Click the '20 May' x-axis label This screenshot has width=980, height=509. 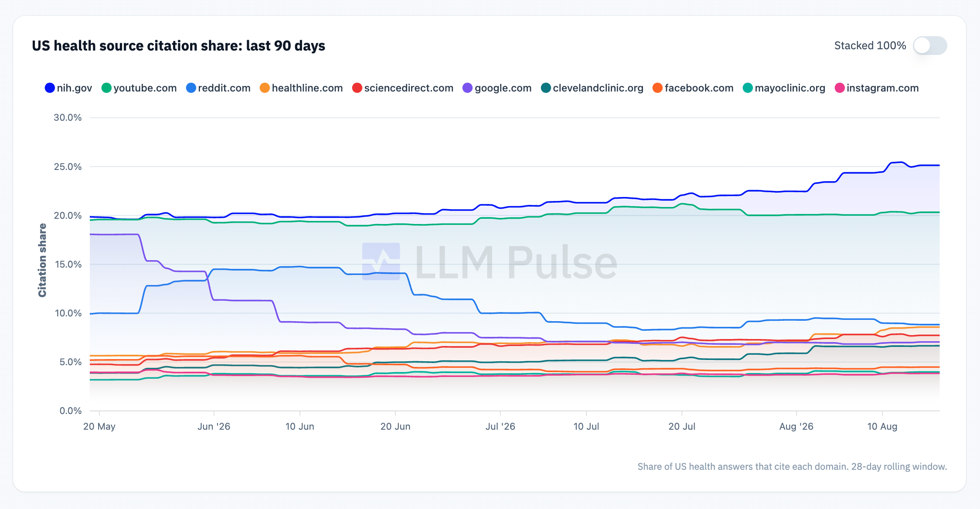tap(99, 427)
